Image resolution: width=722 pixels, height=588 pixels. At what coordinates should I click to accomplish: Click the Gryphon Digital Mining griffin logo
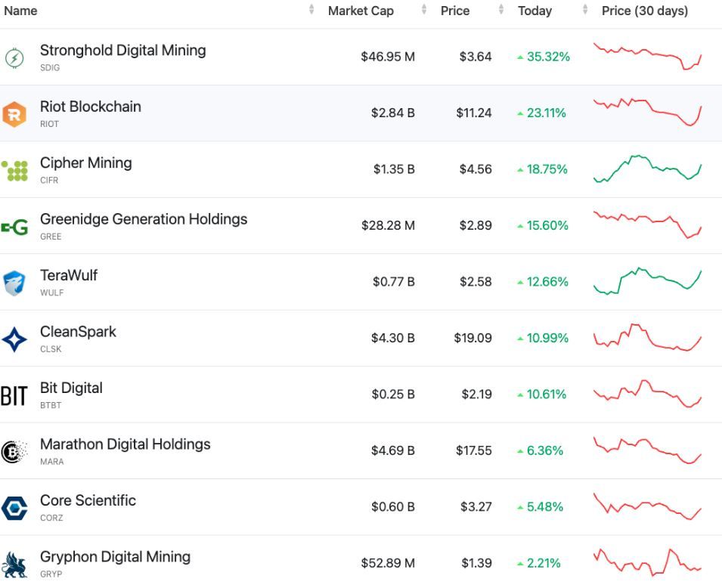click(x=14, y=565)
